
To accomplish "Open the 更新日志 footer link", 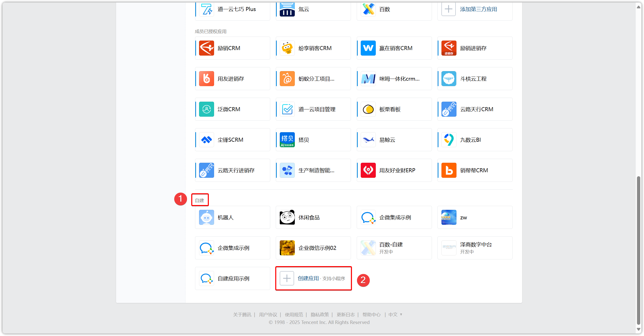I will coord(345,314).
